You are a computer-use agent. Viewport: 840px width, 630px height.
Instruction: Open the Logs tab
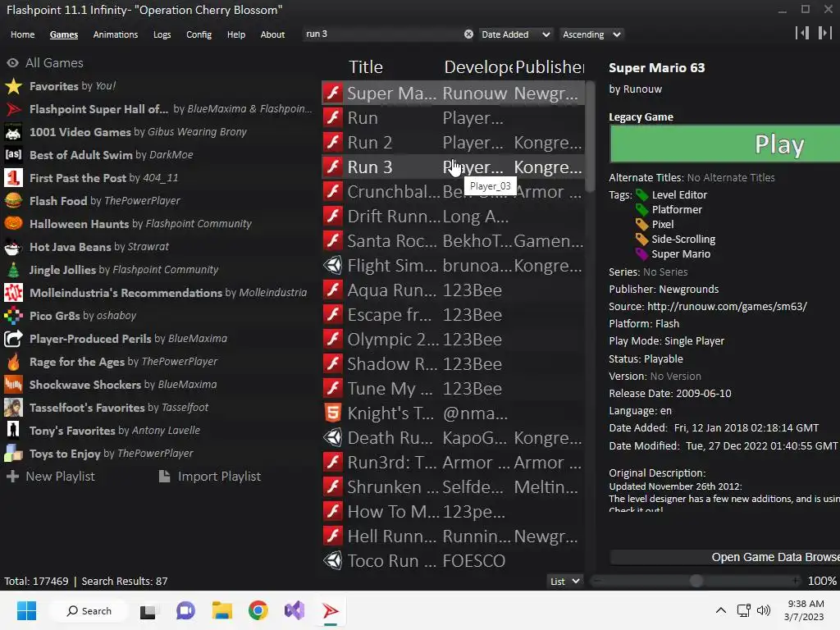click(x=162, y=34)
